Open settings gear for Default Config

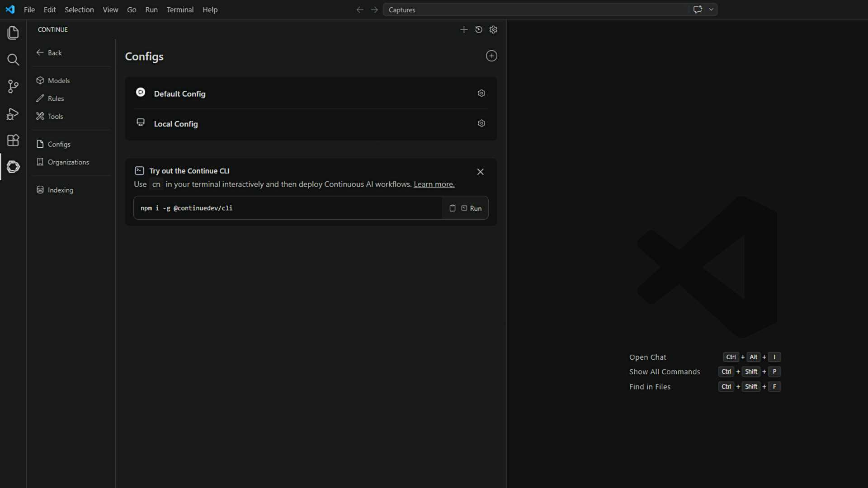point(481,93)
